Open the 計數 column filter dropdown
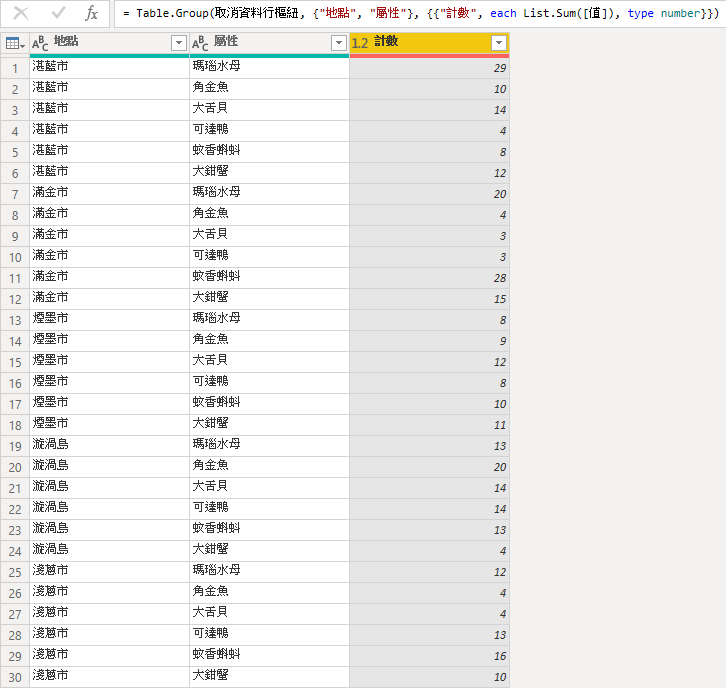The height and width of the screenshot is (688, 726). pos(498,44)
